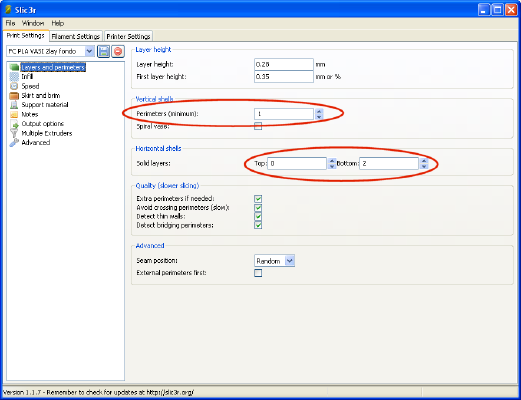
Task: Minimize the Slic3r window
Action: (x=484, y=10)
